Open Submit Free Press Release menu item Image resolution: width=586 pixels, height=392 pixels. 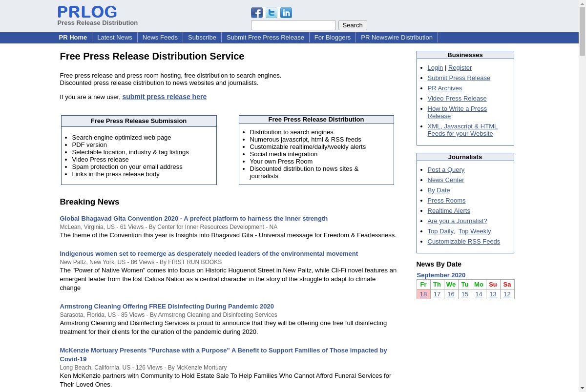[265, 38]
